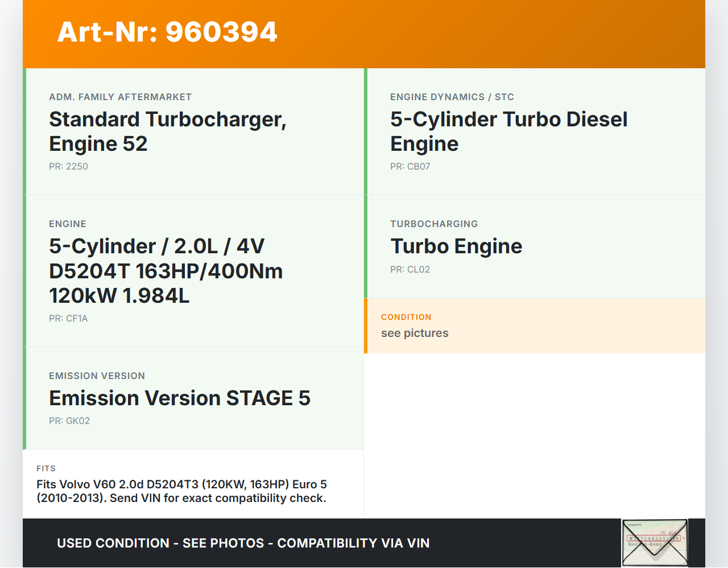Click the PR: CB07 code
This screenshot has height=568, width=728.
409,167
